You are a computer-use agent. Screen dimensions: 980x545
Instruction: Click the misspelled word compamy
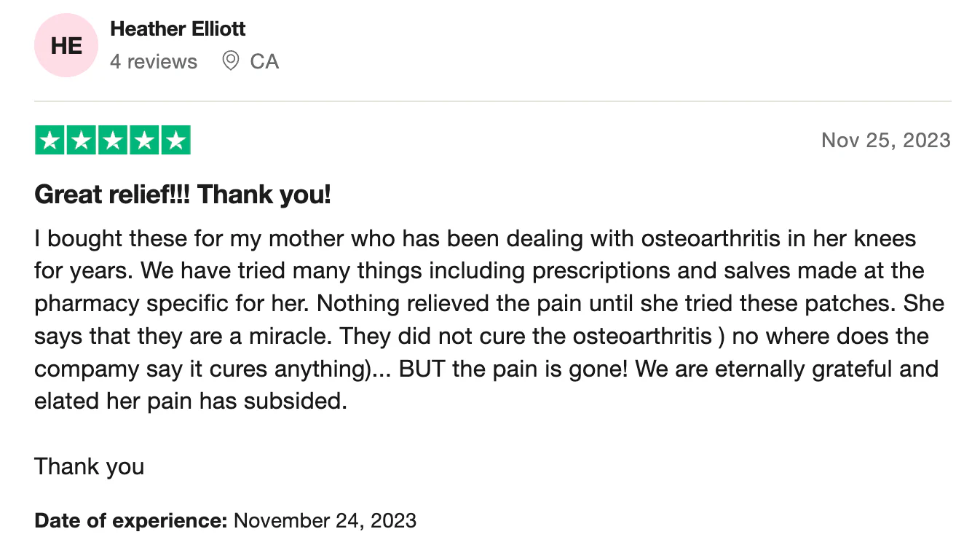coord(84,370)
